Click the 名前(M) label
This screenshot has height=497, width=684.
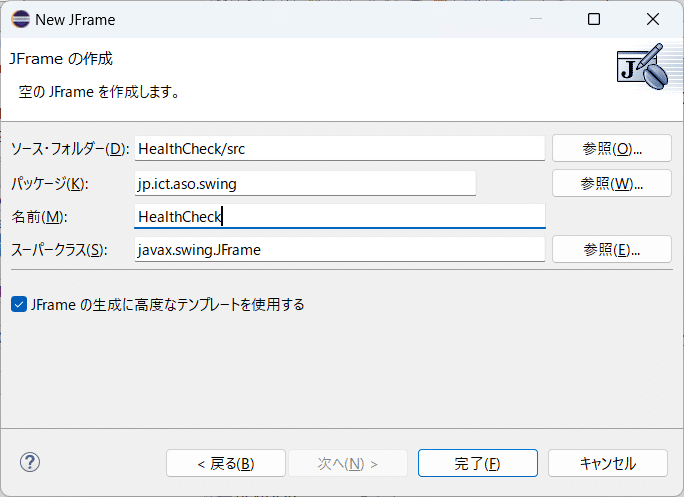click(39, 217)
